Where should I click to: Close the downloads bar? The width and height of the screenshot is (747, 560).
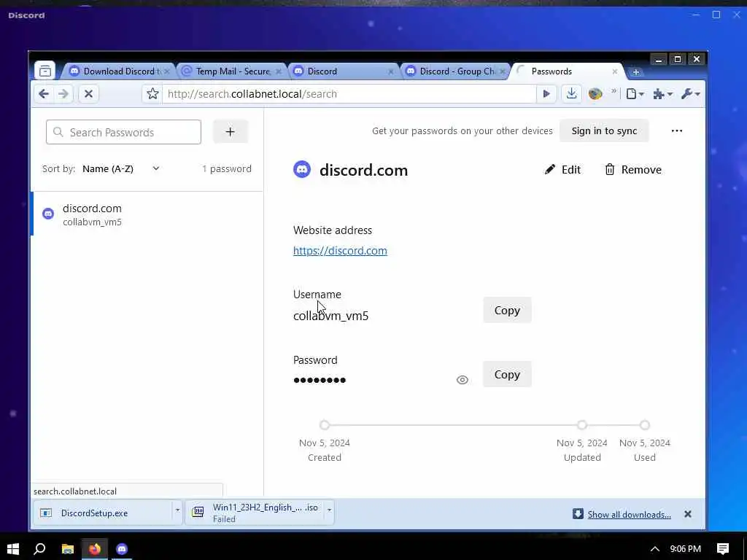coord(687,514)
